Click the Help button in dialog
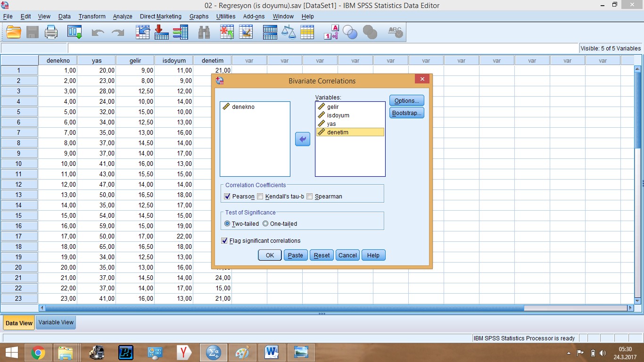Viewport: 644px width, 362px height. 373,255
